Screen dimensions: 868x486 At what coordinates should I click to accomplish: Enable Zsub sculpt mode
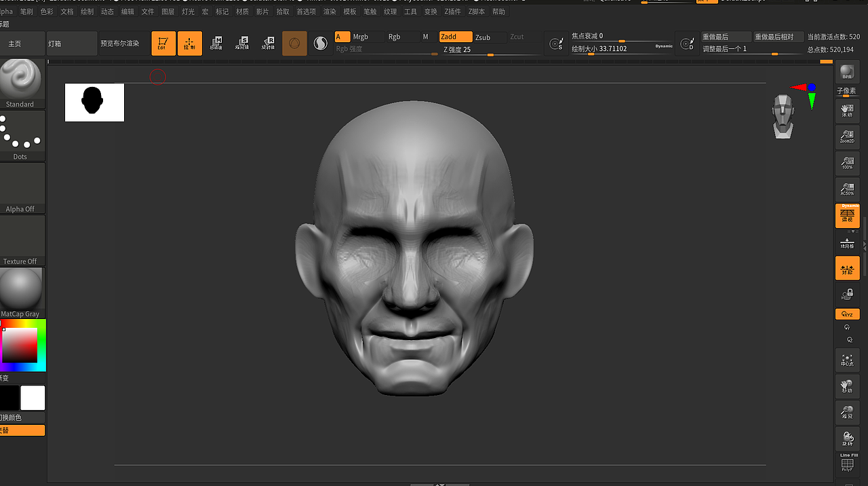point(490,37)
